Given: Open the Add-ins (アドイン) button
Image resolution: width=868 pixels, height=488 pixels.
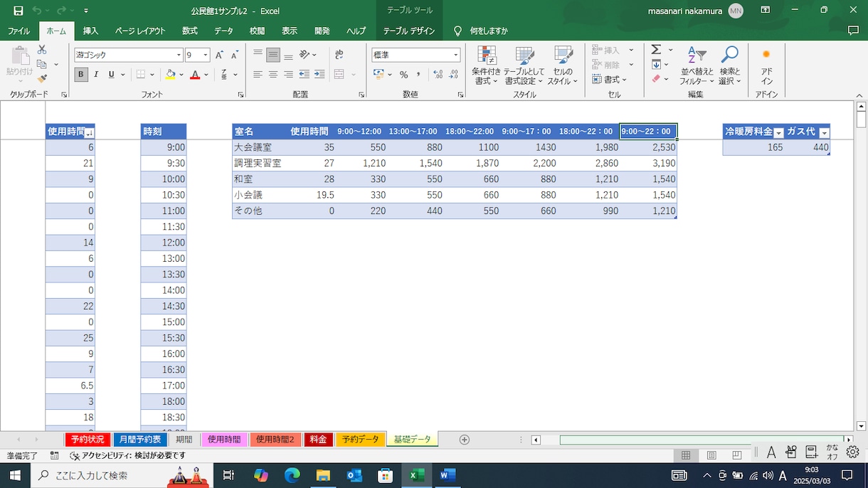Looking at the screenshot, I should (766, 66).
